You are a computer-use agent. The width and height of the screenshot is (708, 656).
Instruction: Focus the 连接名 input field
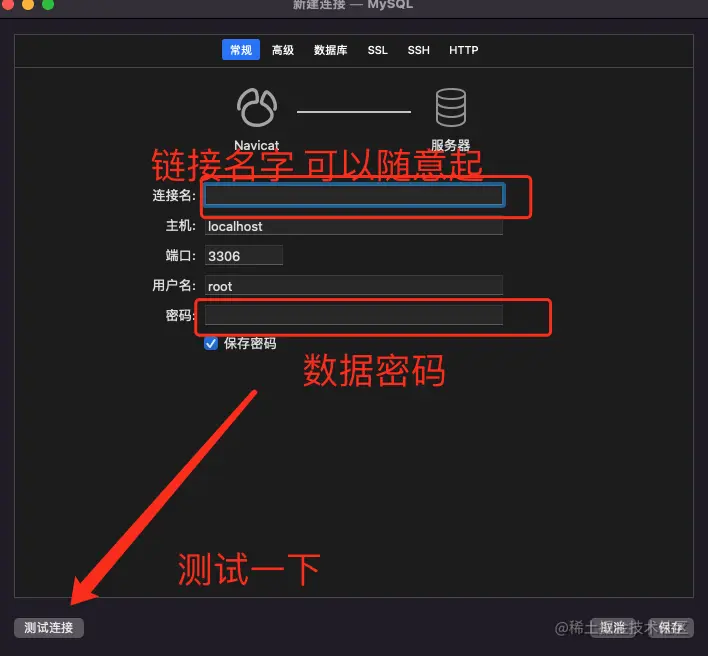pos(354,195)
